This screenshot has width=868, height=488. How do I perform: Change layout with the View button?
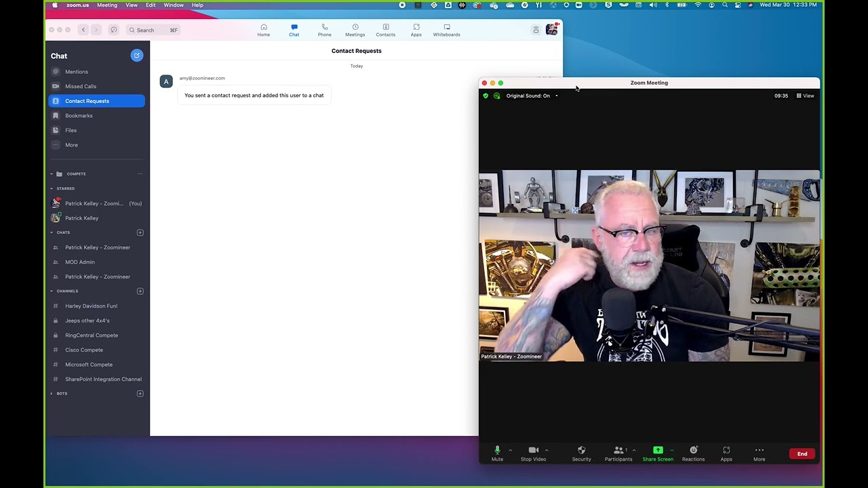[x=805, y=96]
